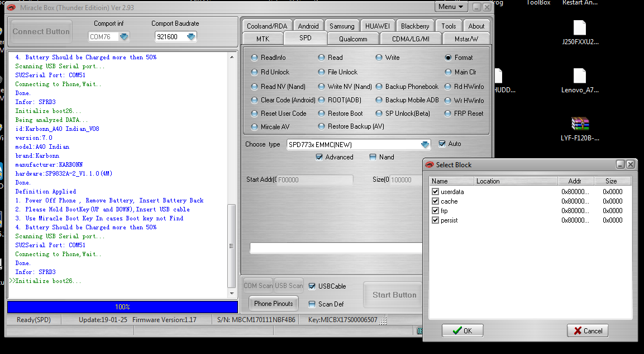Toggle the Nand checkbox
The height and width of the screenshot is (354, 644).
click(x=373, y=157)
